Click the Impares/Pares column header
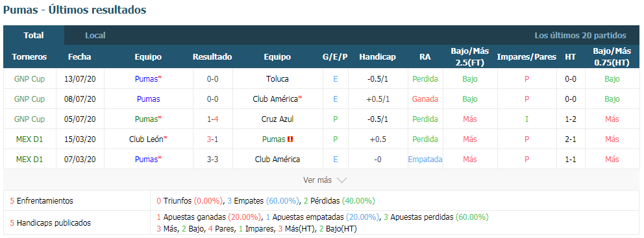The image size is (644, 238). coord(526,57)
